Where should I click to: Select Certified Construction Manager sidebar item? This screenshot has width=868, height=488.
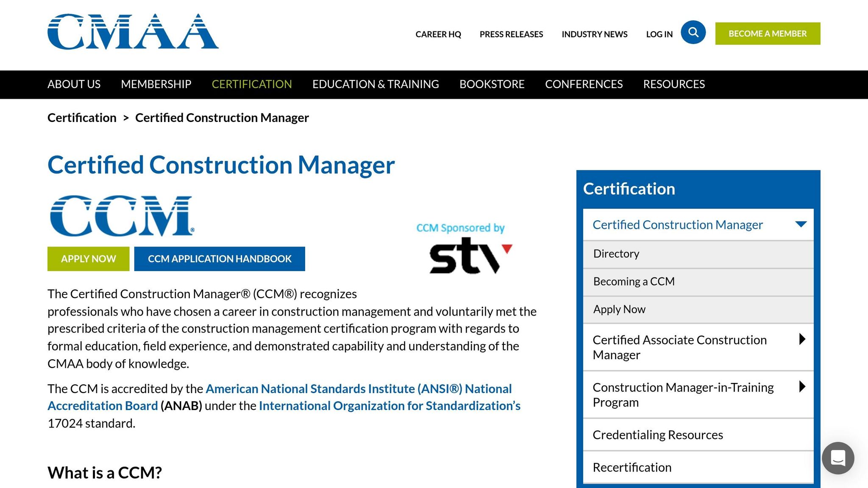pos(678,225)
